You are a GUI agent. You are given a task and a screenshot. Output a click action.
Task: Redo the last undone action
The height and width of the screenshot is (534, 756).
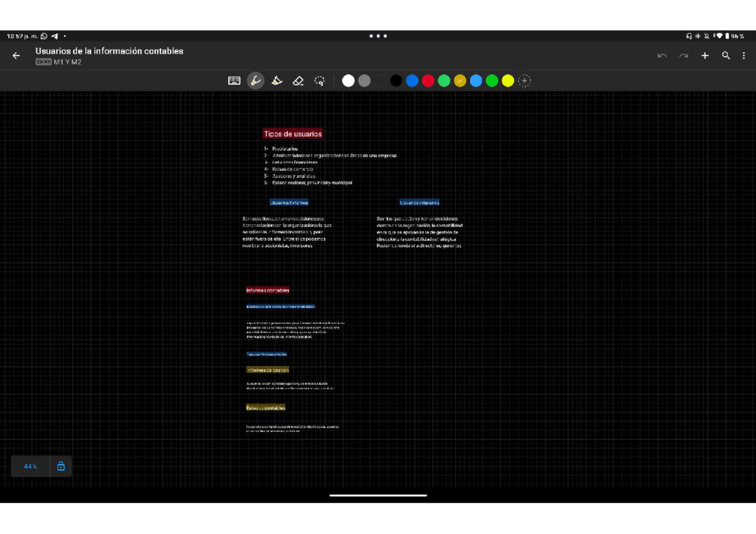pyautogui.click(x=684, y=55)
